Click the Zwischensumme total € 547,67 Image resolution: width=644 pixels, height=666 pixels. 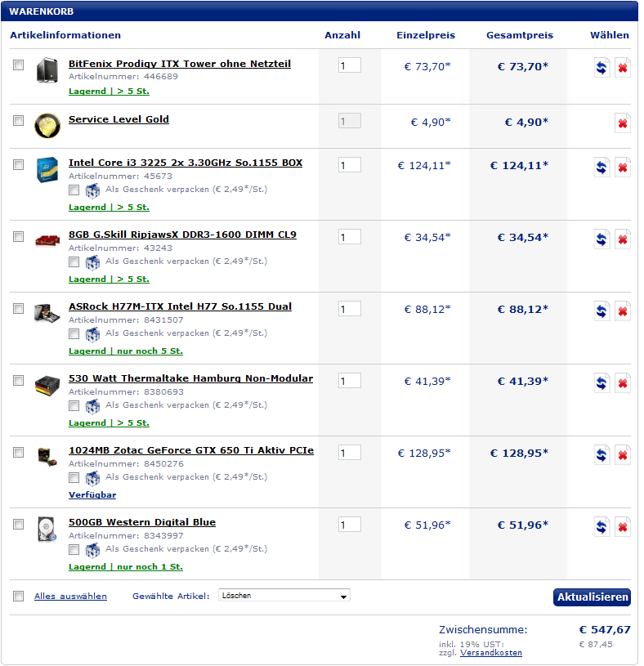(x=605, y=629)
